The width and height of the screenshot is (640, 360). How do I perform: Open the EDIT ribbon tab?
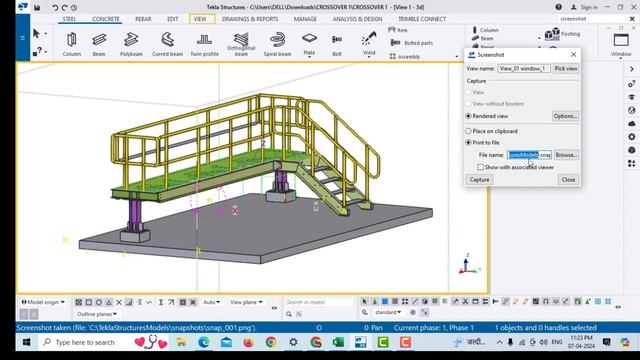[x=172, y=19]
